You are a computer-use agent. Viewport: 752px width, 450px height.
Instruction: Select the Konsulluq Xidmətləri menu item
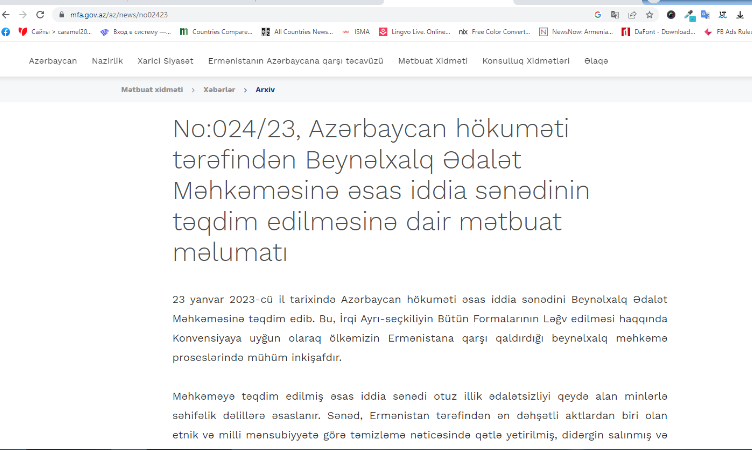[526, 61]
